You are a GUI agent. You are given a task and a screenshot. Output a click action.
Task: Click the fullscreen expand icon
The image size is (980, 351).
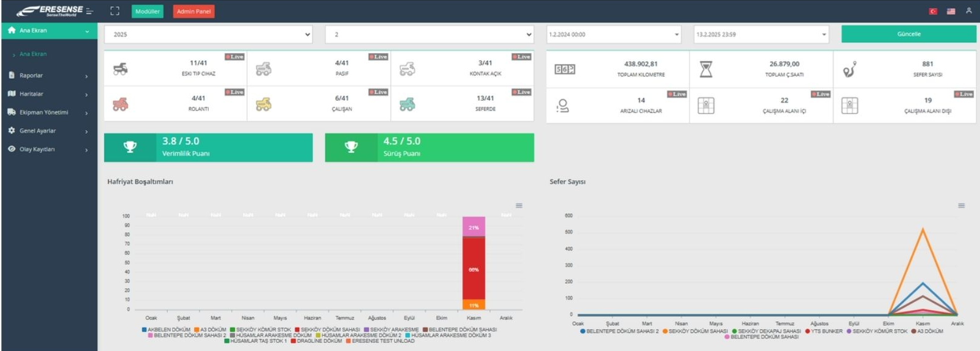point(115,11)
